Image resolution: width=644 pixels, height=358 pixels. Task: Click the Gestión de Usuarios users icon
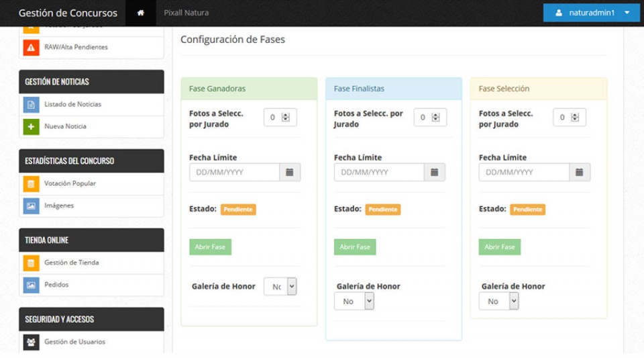coord(32,342)
